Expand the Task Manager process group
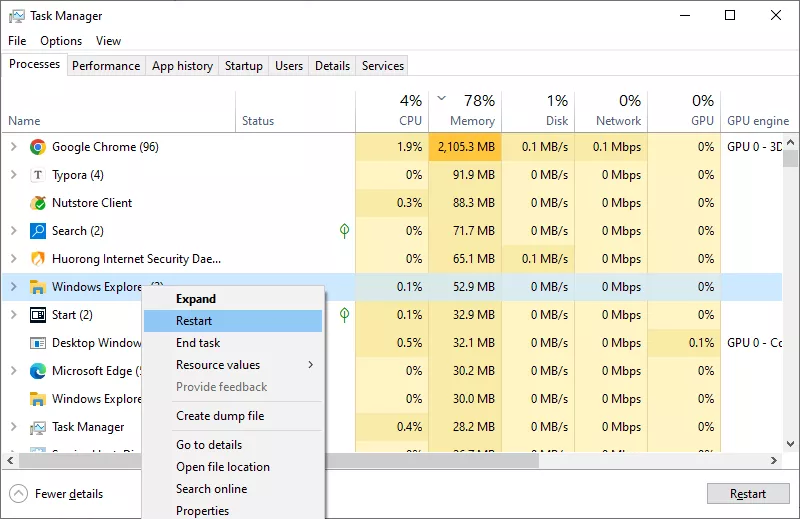This screenshot has height=519, width=800. (x=14, y=427)
